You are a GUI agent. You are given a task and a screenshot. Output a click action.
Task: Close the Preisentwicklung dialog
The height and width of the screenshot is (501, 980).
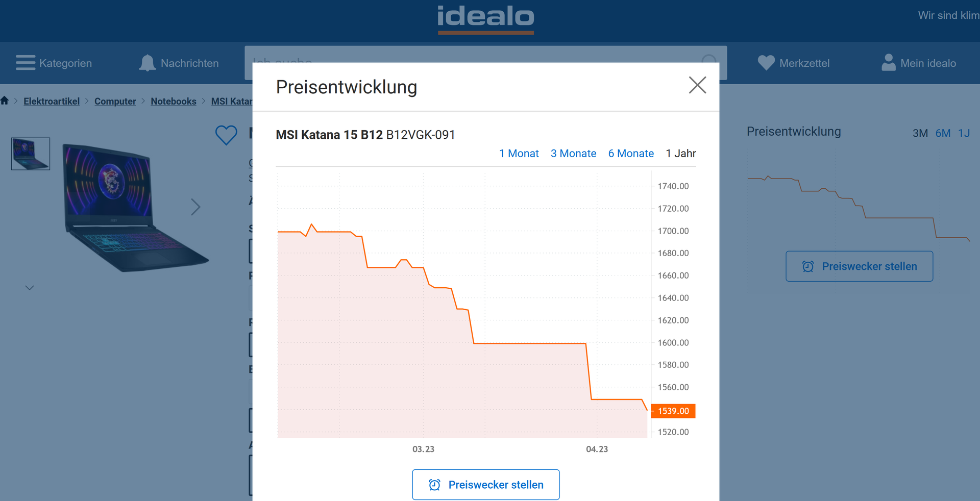697,85
